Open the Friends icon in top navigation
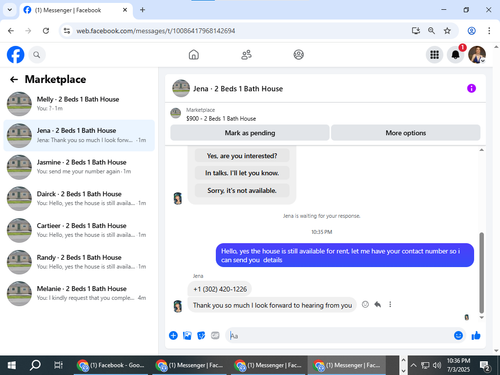Image resolution: width=500 pixels, height=375 pixels. coord(246,55)
